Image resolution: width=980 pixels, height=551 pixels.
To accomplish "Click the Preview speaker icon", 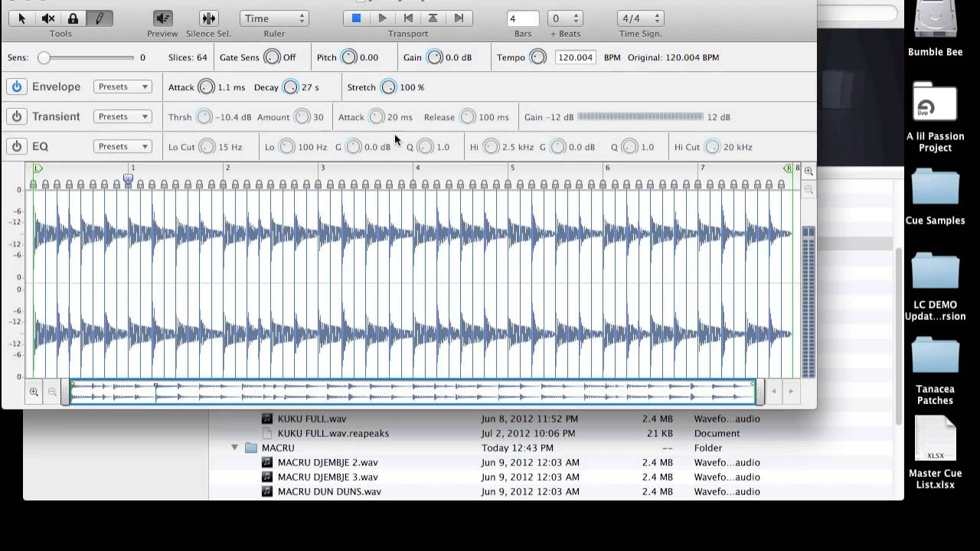I will coord(162,18).
